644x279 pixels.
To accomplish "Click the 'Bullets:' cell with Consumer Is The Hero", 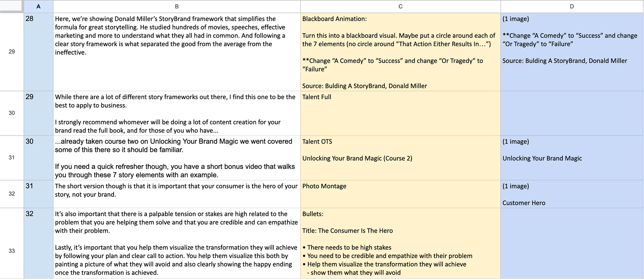I will [x=400, y=243].
